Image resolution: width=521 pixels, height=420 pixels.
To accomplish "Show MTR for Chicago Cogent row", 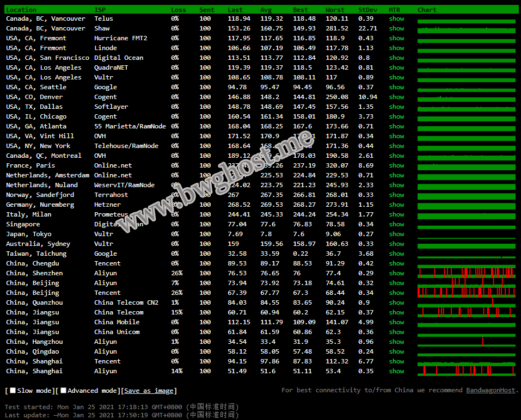I will pos(397,116).
